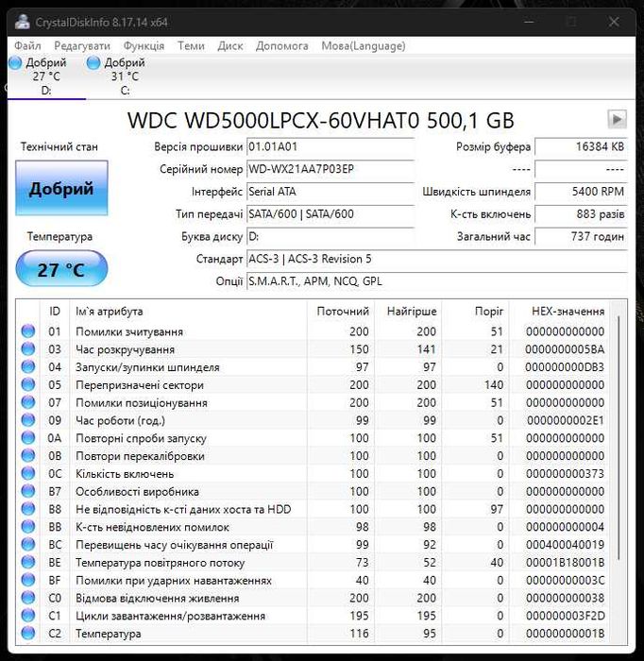Click the drive letter field D:
Viewport: 644px width, 661px height.
(330, 236)
